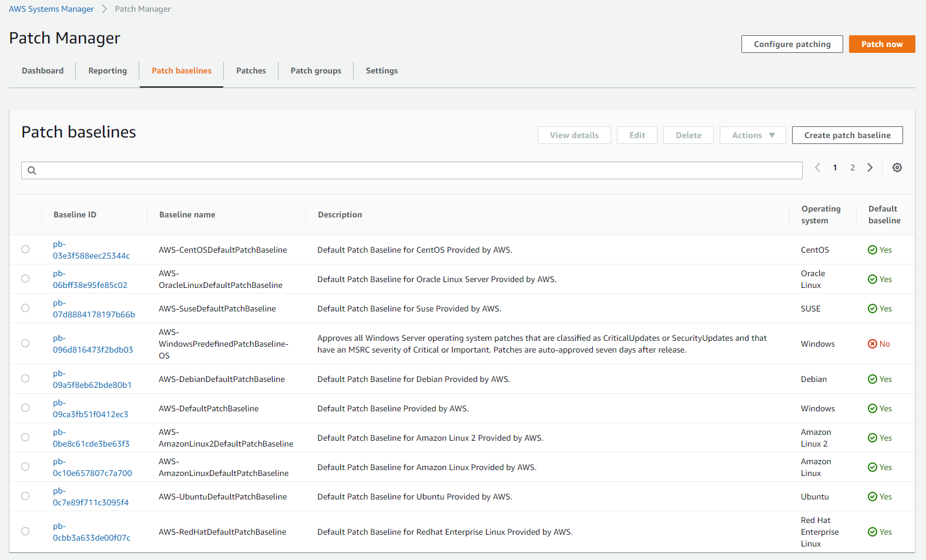Click green check icon for Ubuntu row
This screenshot has width=926, height=560.
point(873,497)
